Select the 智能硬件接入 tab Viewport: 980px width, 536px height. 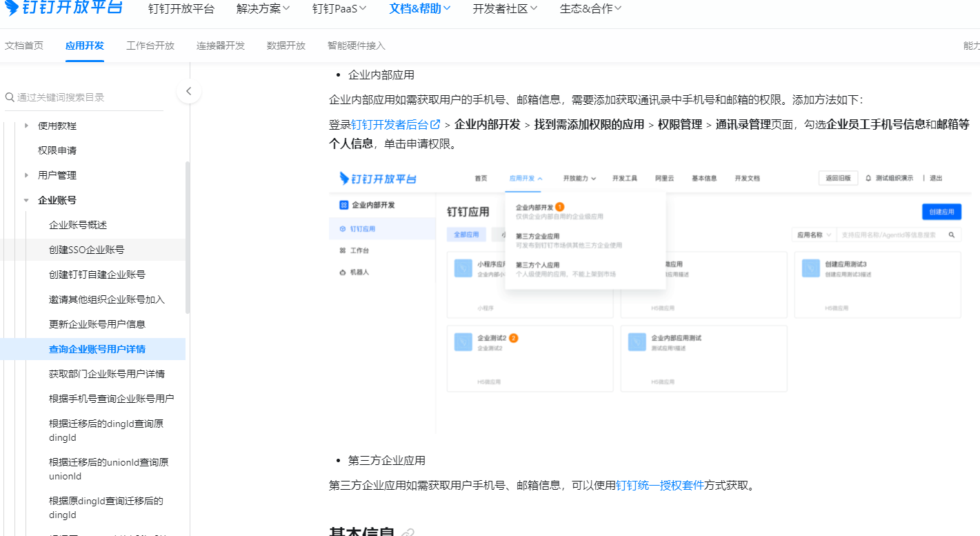click(357, 46)
